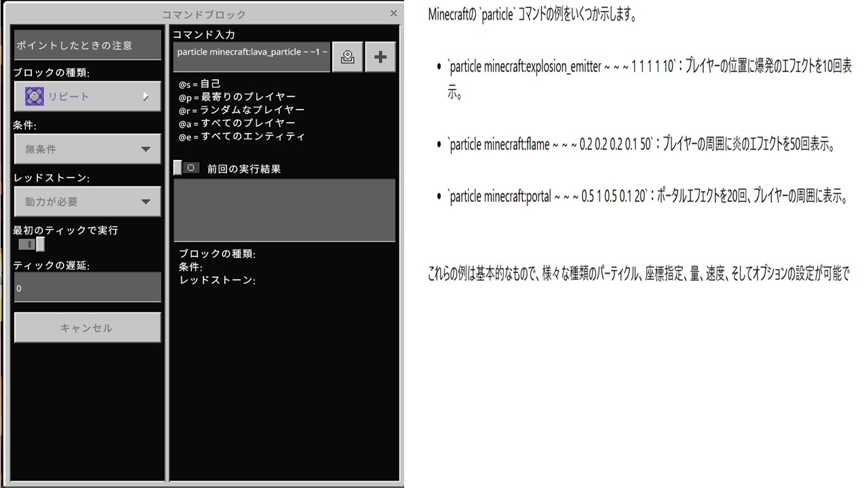Click the @p = 最寄りのプレイヤー selector hint
868x488 pixels.
click(x=237, y=97)
